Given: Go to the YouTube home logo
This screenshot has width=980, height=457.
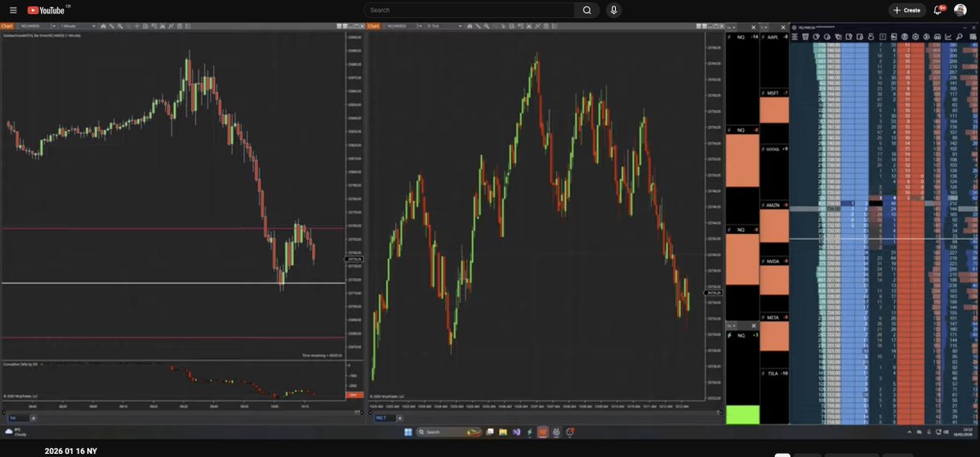Looking at the screenshot, I should tap(46, 10).
